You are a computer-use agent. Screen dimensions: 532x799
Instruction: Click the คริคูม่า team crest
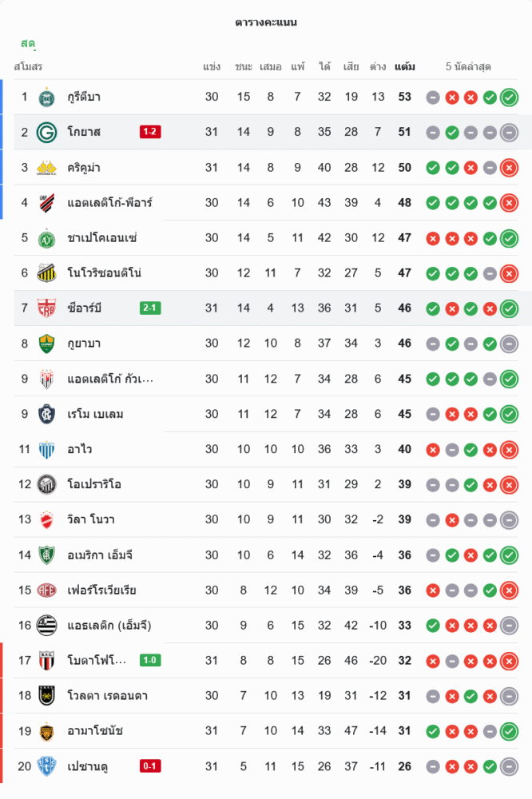click(46, 168)
